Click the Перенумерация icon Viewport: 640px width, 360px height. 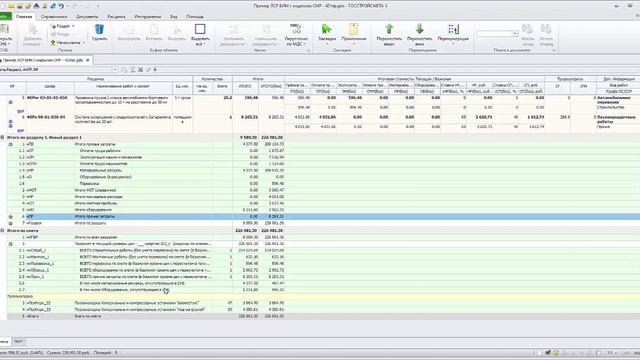coord(453,29)
